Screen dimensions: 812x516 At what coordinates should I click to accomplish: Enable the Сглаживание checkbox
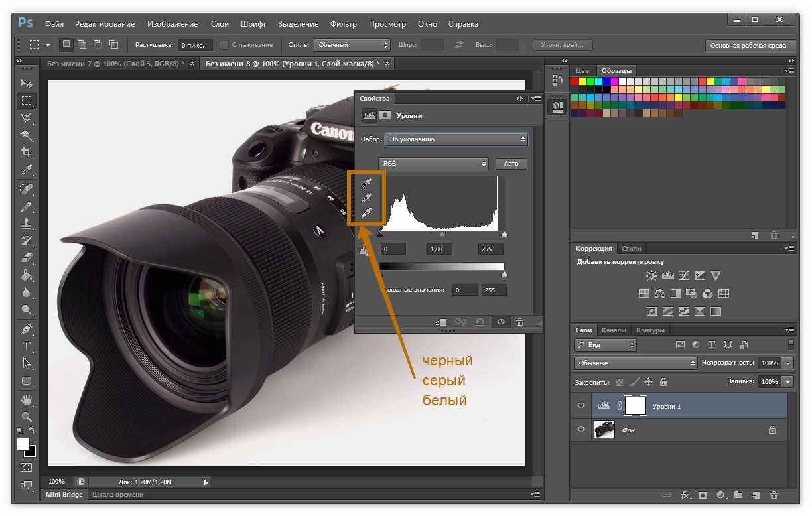(x=225, y=45)
